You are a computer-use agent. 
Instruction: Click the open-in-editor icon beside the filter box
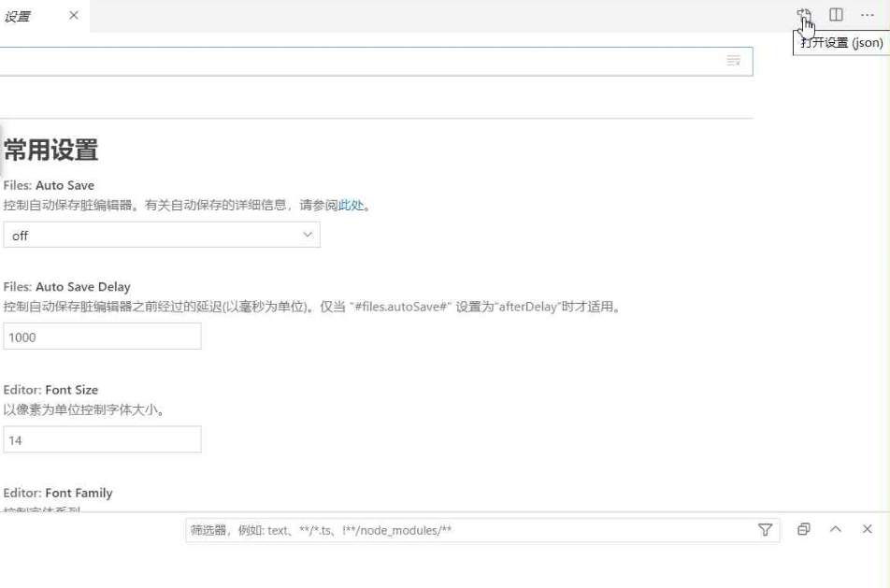801,530
